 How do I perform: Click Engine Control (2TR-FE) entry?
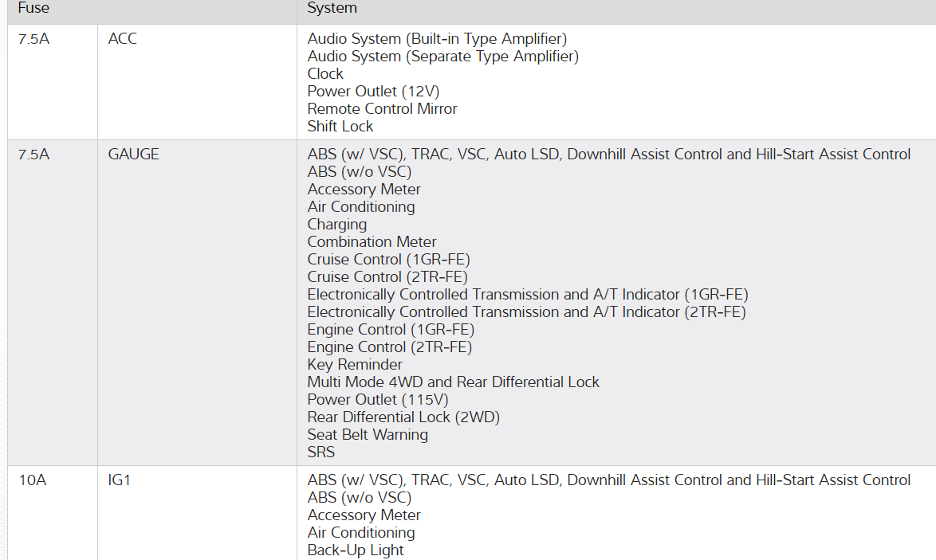tap(389, 347)
